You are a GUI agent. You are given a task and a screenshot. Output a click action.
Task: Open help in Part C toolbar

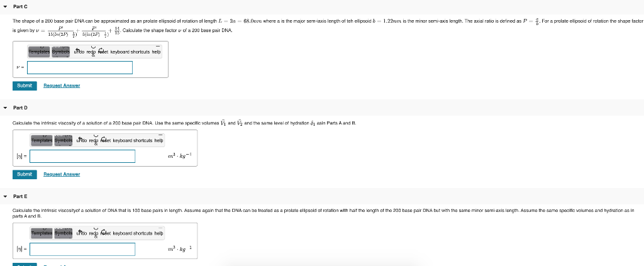click(156, 52)
